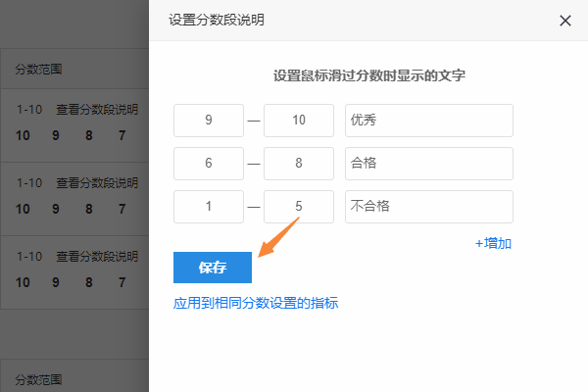Open third 查看分数段说明 link in background
Image resolution: width=588 pixels, height=392 pixels.
tap(97, 257)
